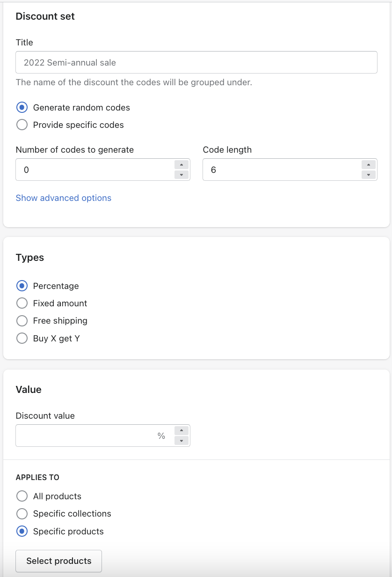
Task: Apply discount to All products
Action: coord(22,496)
